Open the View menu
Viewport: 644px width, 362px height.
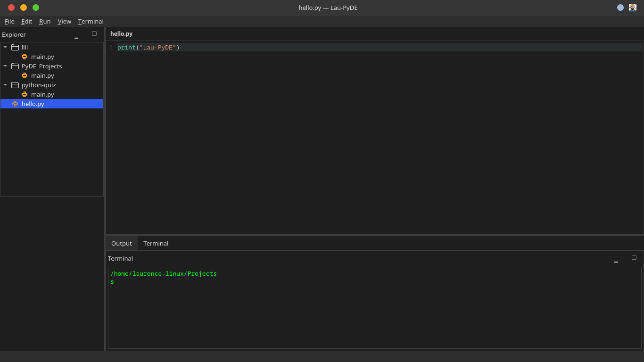[x=64, y=21]
